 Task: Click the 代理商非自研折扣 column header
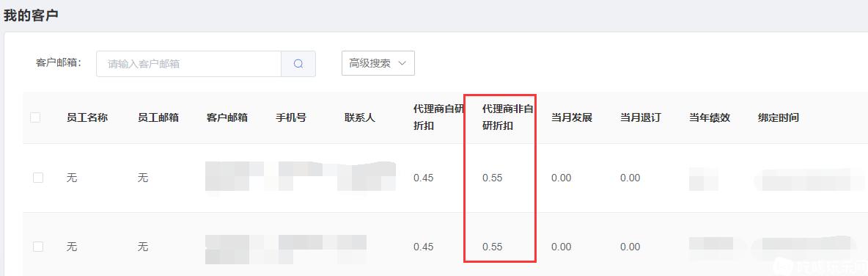508,117
